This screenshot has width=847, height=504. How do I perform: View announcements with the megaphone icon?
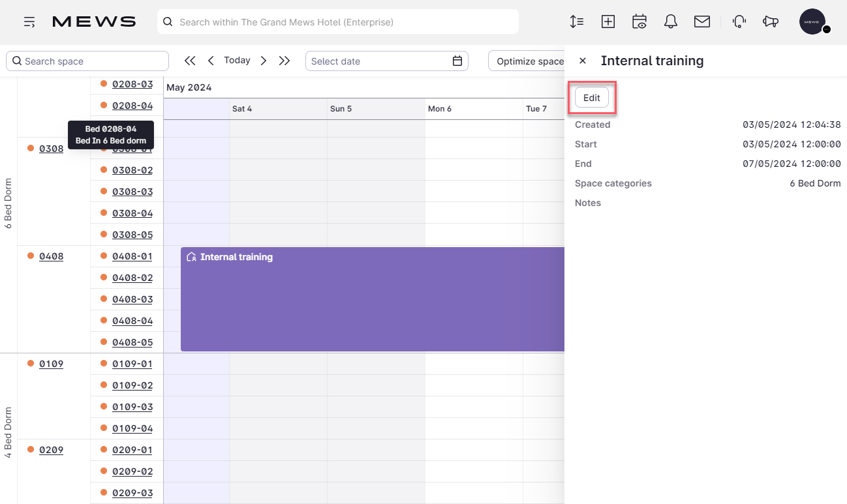tap(771, 22)
